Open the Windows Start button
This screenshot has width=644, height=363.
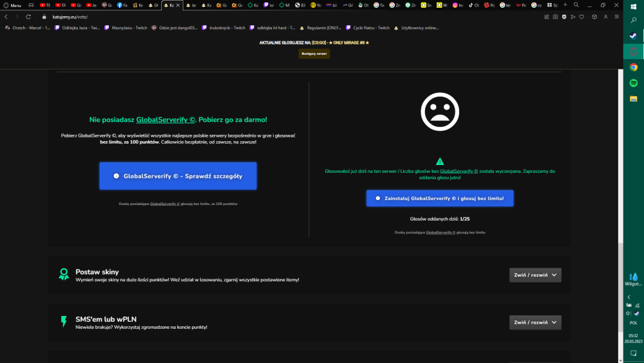pos(634,6)
